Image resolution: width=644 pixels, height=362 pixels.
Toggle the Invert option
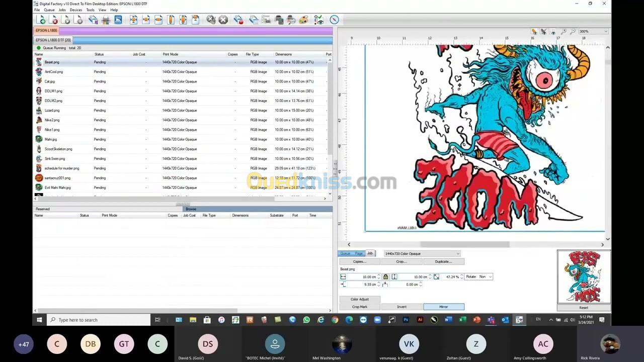point(401,307)
